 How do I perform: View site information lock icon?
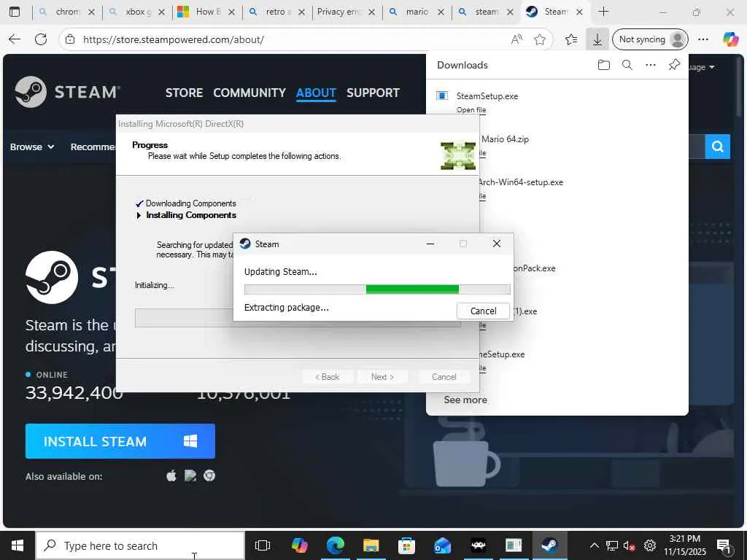[x=70, y=39]
